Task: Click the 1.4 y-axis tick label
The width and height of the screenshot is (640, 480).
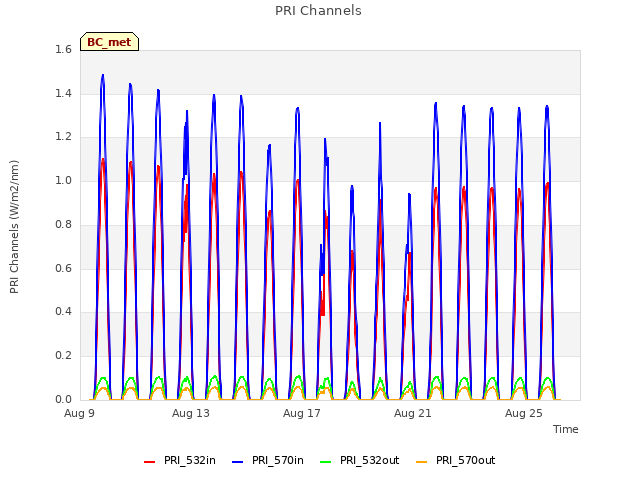Action: (63, 93)
